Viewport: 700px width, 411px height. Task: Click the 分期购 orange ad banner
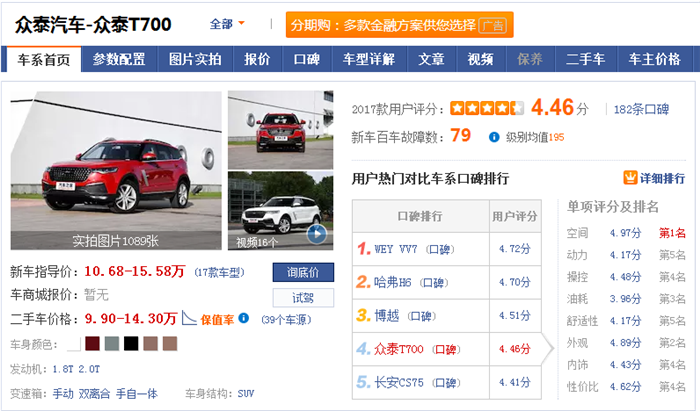tap(400, 25)
